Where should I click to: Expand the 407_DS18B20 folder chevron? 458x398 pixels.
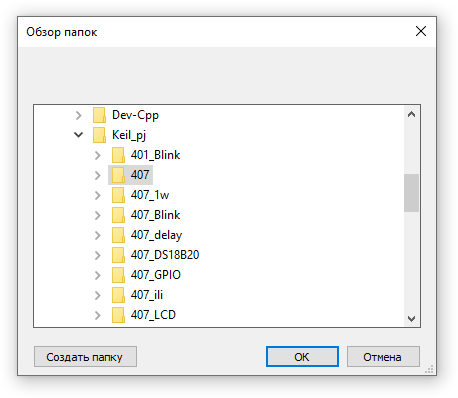(98, 255)
